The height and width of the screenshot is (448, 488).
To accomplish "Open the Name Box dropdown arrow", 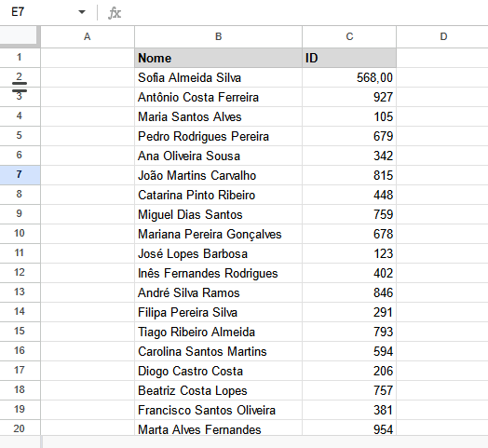I will (82, 12).
